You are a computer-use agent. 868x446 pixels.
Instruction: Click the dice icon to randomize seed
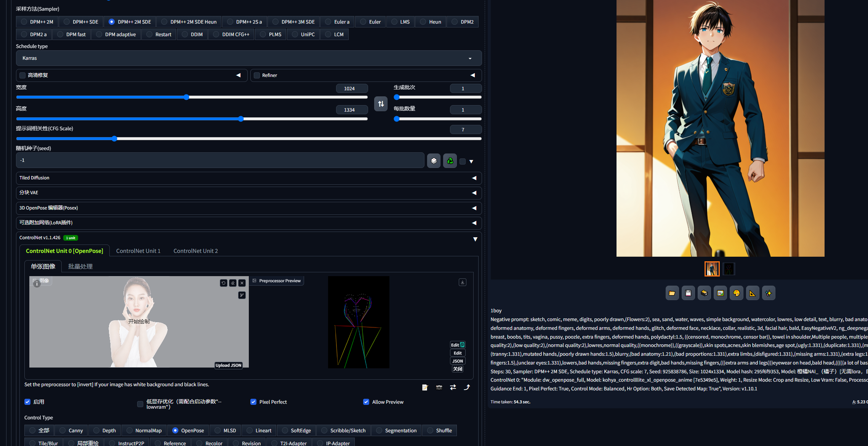pyautogui.click(x=434, y=161)
